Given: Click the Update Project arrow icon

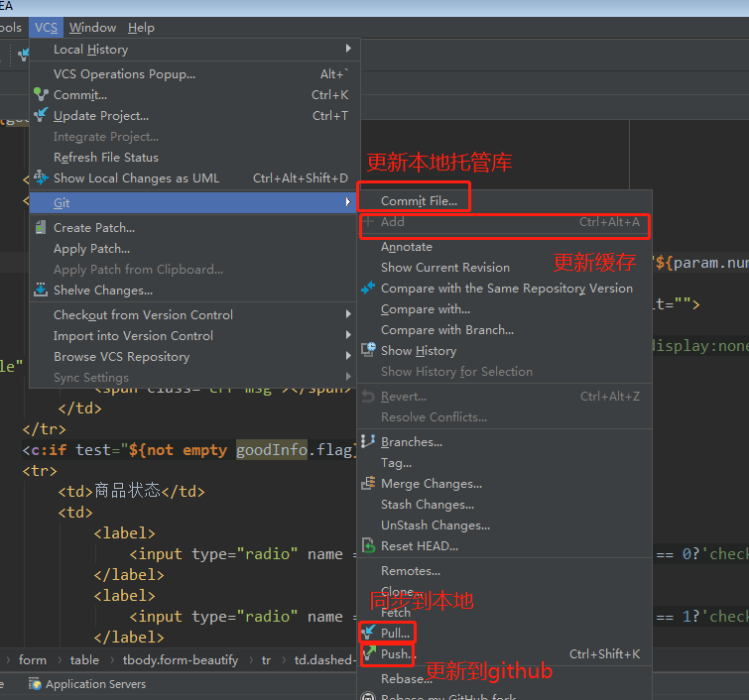Looking at the screenshot, I should click(x=41, y=115).
